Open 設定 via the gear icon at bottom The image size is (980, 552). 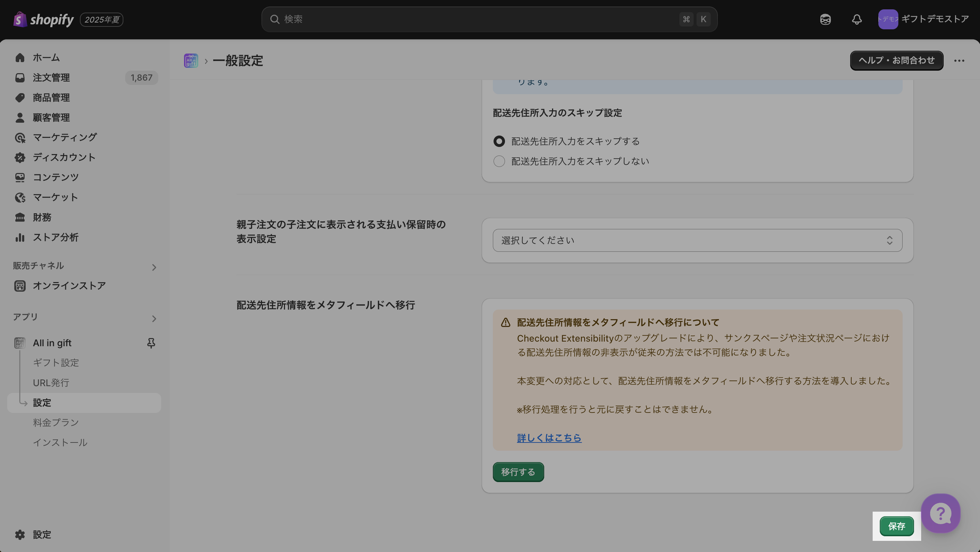(x=20, y=534)
